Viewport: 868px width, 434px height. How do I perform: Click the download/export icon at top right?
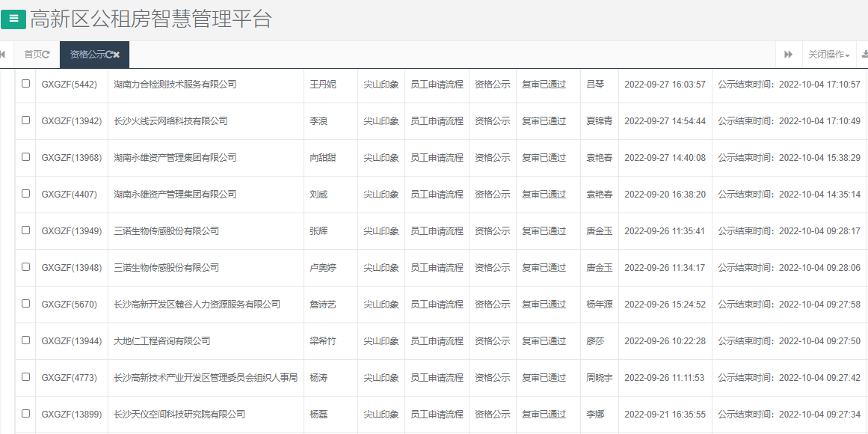click(x=864, y=54)
